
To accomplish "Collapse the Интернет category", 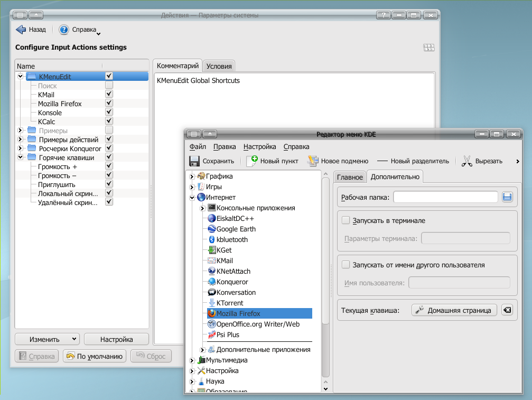I will point(192,198).
